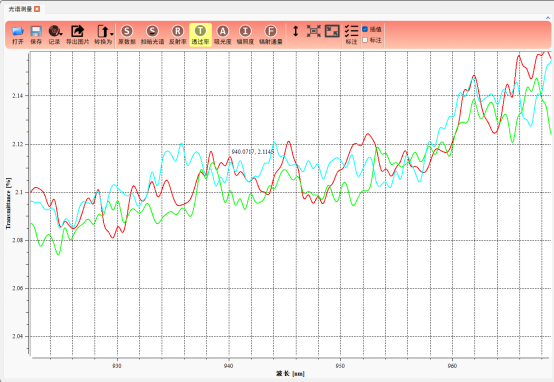Enable the 标注 (annotation) checkbox

click(365, 40)
